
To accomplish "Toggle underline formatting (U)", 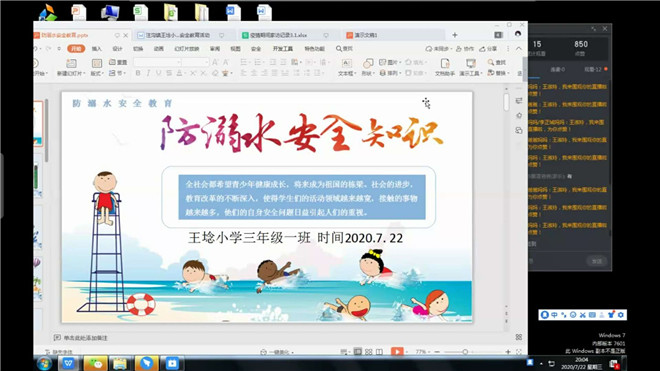I will (158, 73).
